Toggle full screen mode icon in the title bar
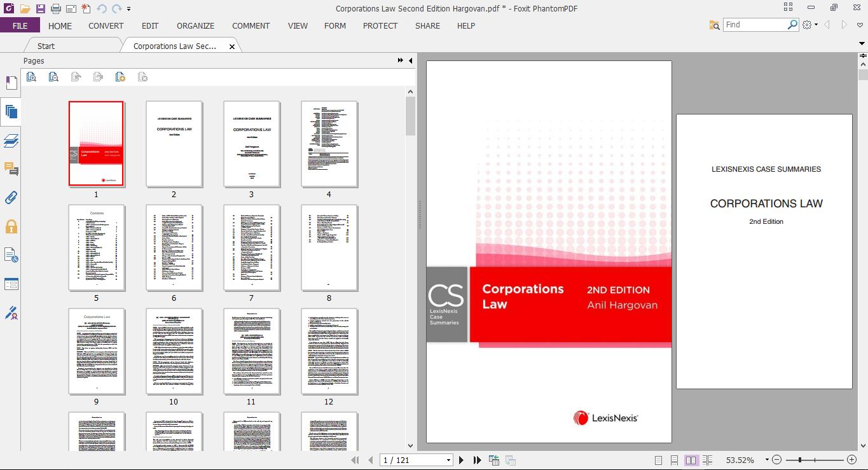Screen dimensions: 868x470 pos(789,8)
